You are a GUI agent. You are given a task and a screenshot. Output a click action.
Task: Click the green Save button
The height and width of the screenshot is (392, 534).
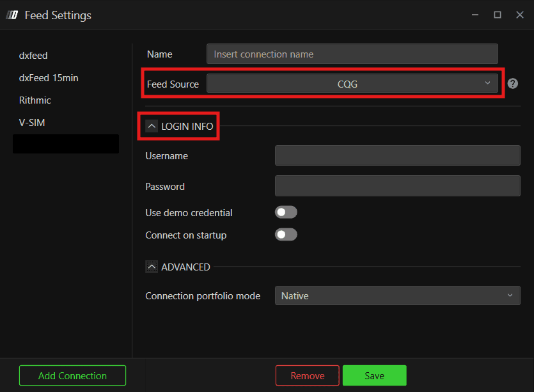coord(374,375)
